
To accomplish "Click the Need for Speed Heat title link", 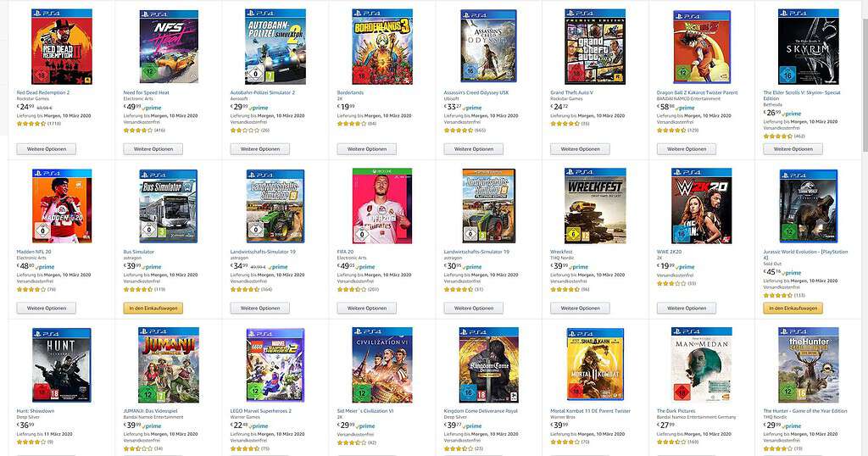I will [146, 92].
